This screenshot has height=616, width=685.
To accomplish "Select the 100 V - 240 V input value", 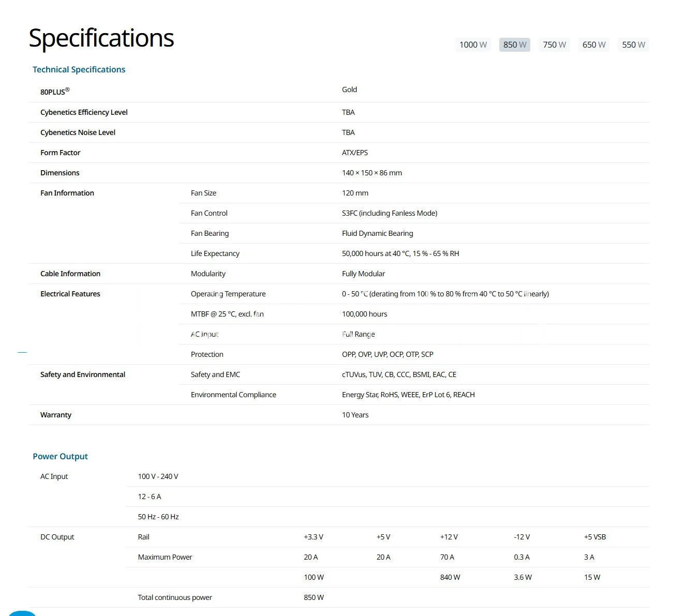I will (158, 476).
